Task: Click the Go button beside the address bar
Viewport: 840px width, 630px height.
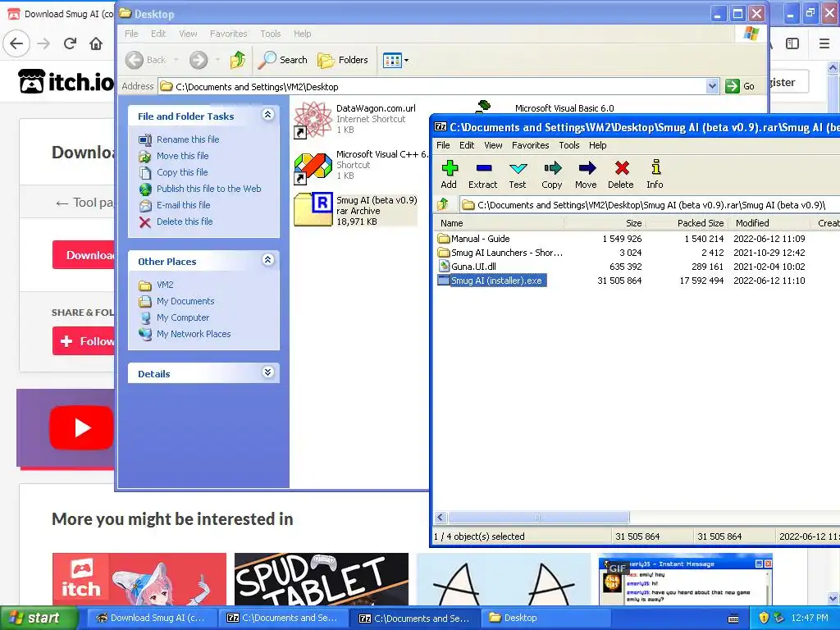Action: 741,86
